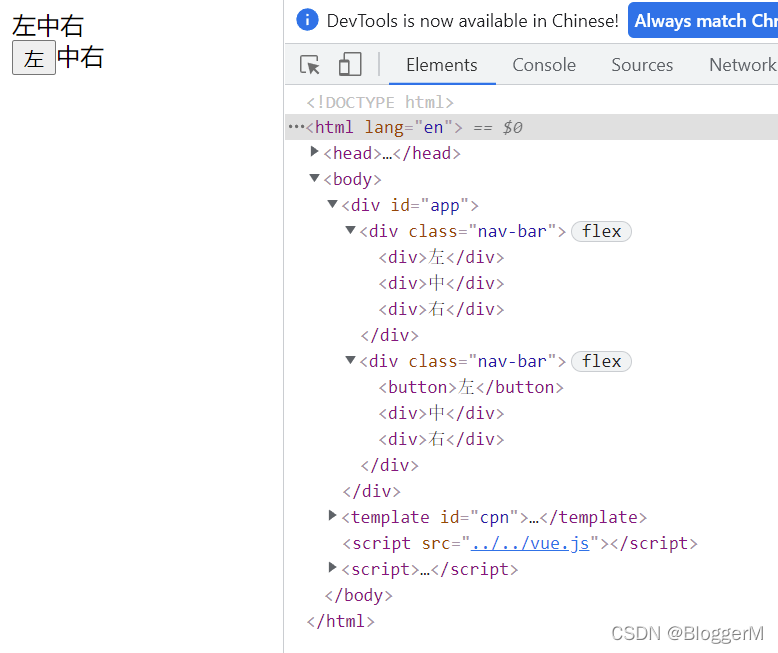Select the <button>左</button> node

471,388
